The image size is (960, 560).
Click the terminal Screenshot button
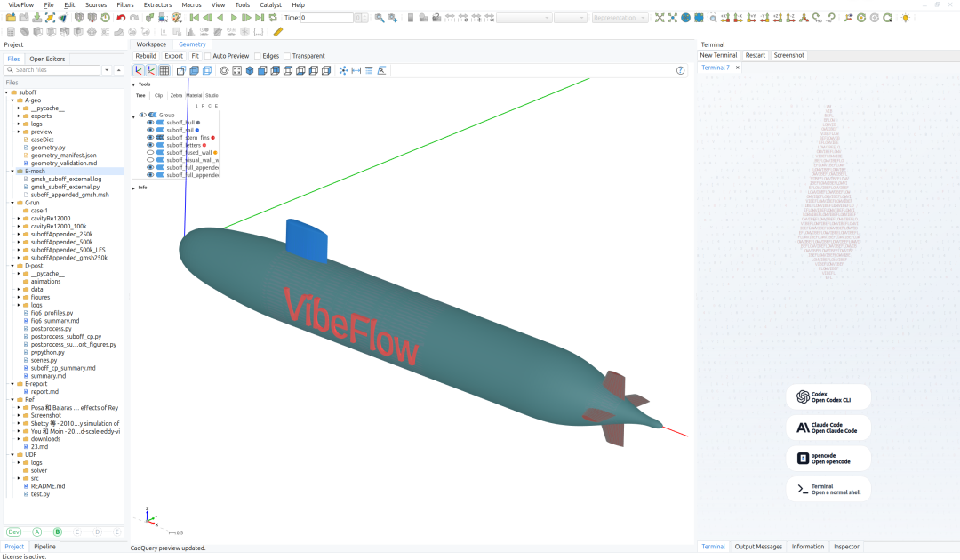pyautogui.click(x=789, y=55)
